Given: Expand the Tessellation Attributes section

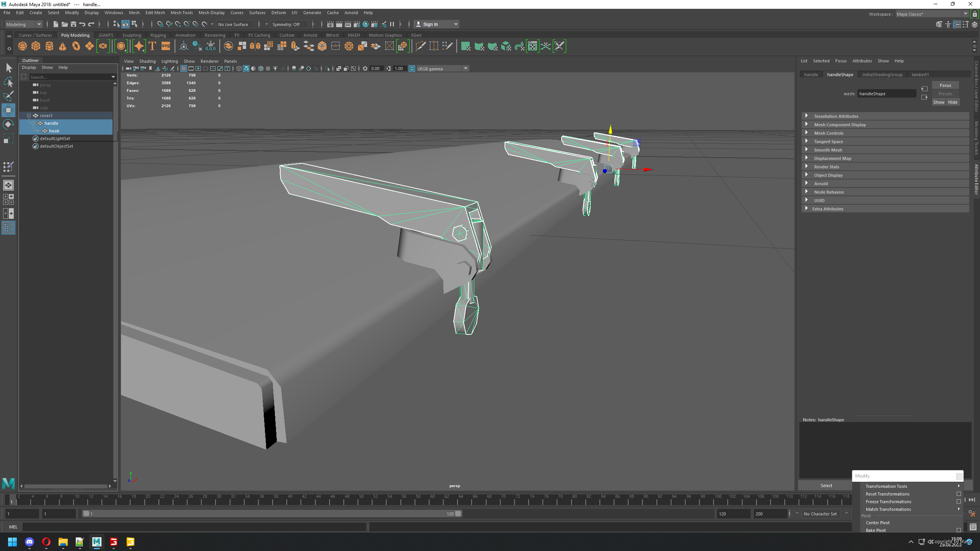Looking at the screenshot, I should 885,116.
